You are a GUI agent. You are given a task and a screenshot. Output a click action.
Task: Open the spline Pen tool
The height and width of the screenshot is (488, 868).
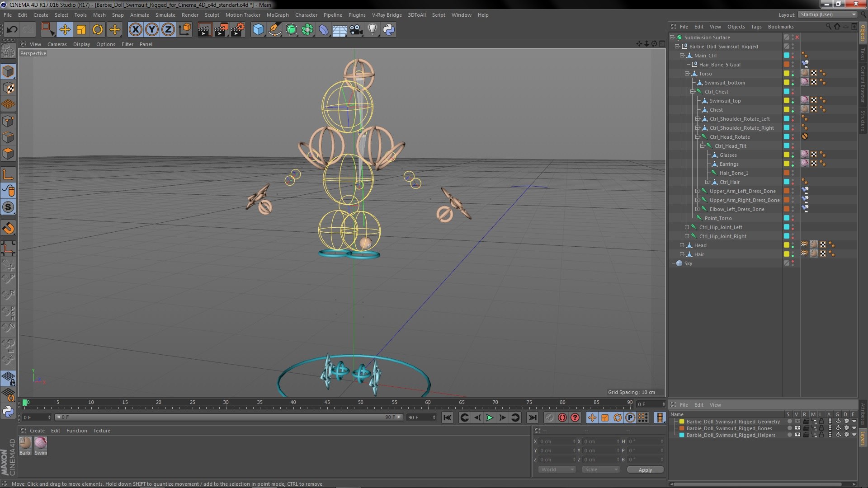[x=274, y=30]
